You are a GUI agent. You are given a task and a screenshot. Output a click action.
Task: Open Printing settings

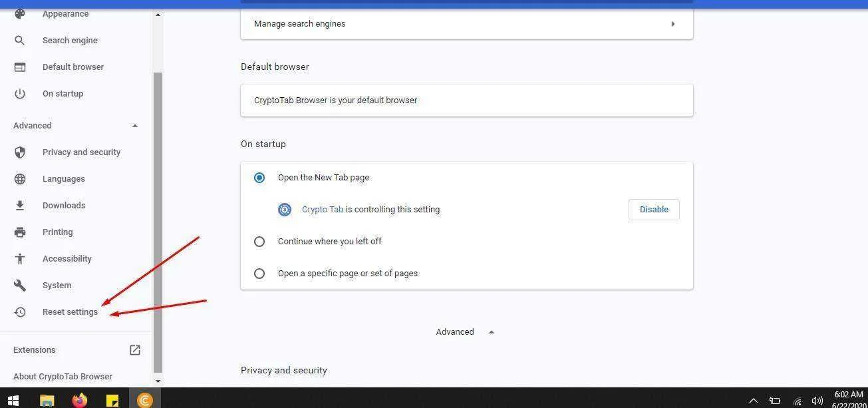point(58,232)
